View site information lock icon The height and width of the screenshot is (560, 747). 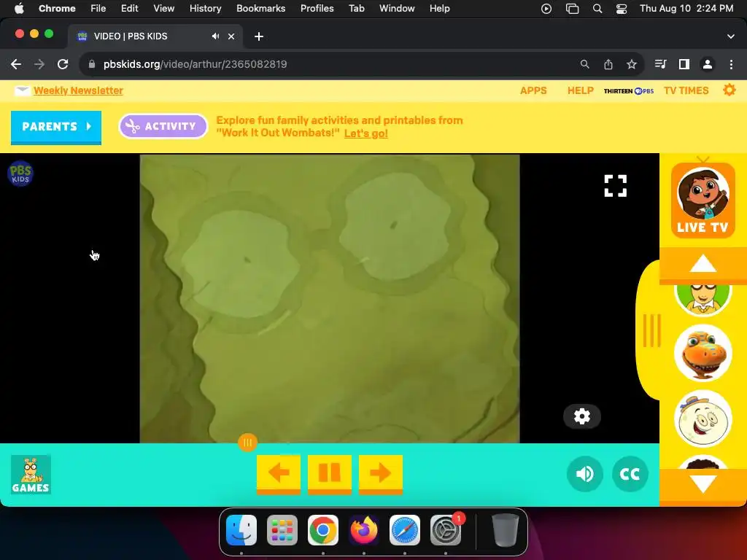(92, 64)
